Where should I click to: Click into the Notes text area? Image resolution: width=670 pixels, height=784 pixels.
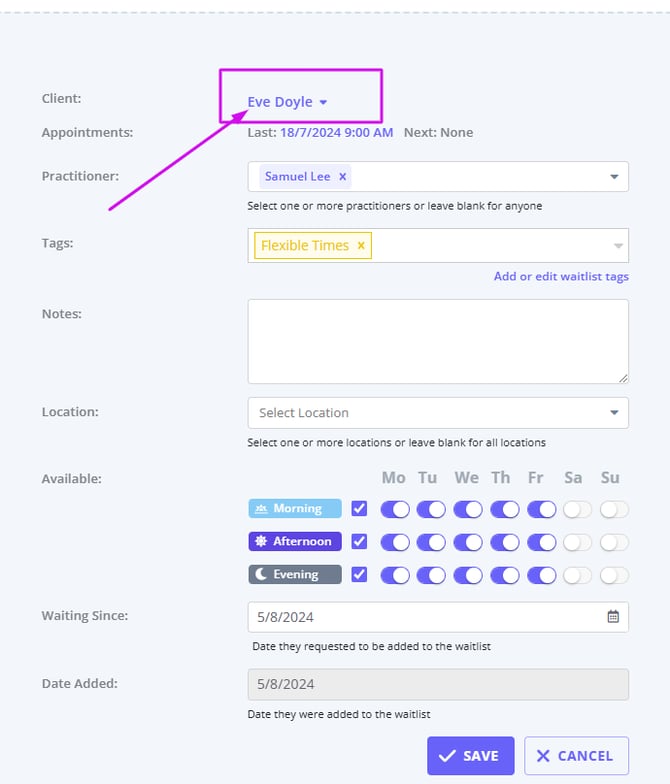tap(438, 341)
